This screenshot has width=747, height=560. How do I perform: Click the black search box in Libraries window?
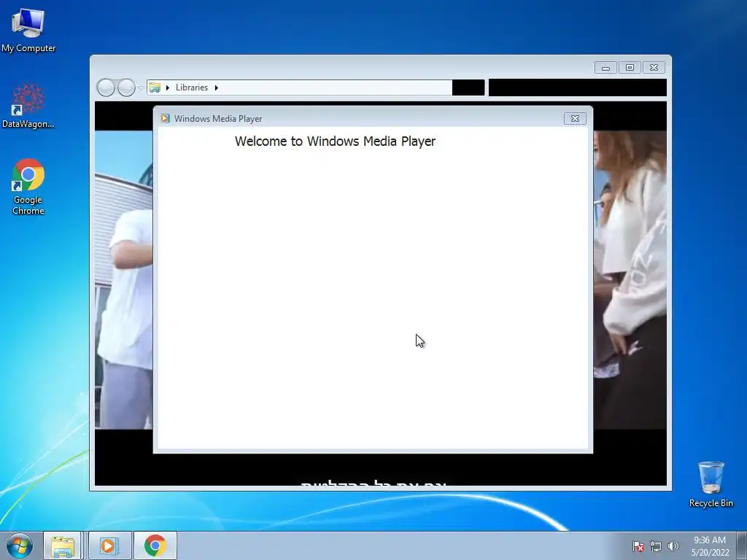click(x=578, y=87)
